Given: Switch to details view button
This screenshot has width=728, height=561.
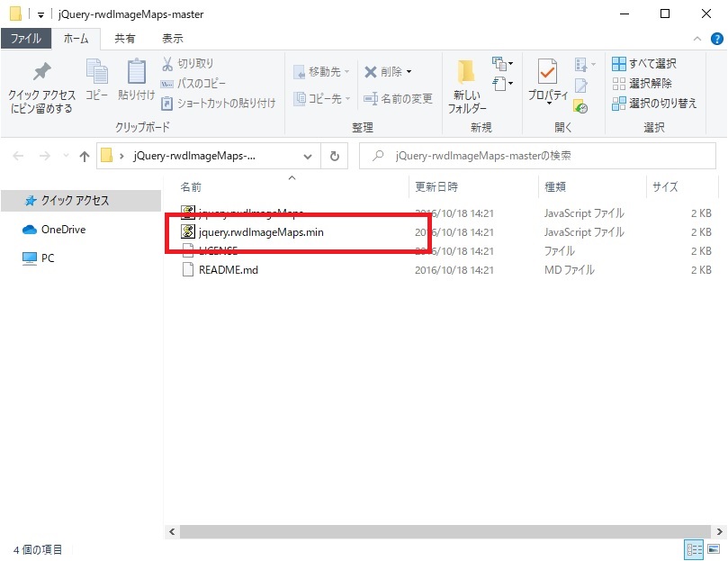Looking at the screenshot, I should pyautogui.click(x=694, y=550).
